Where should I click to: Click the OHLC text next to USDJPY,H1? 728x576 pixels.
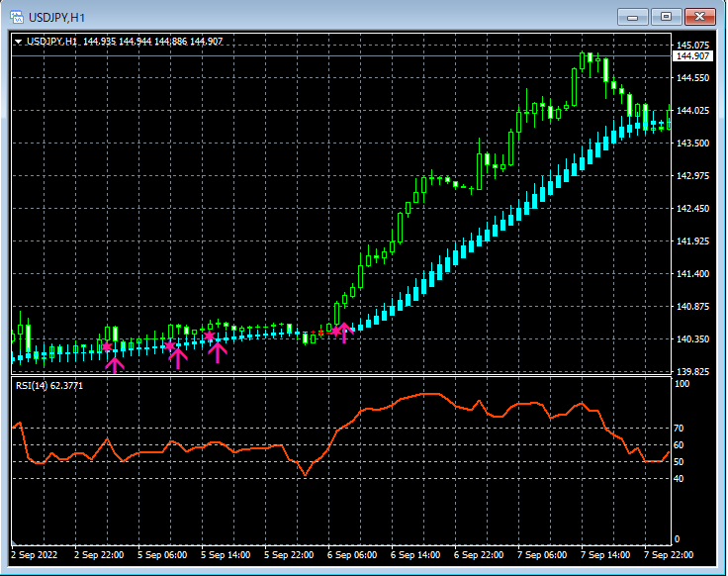tap(153, 42)
